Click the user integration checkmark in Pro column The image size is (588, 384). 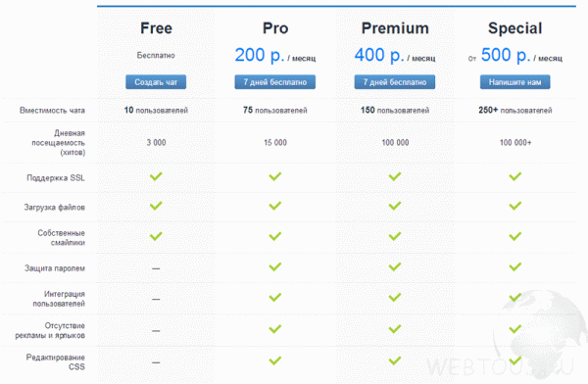point(274,297)
